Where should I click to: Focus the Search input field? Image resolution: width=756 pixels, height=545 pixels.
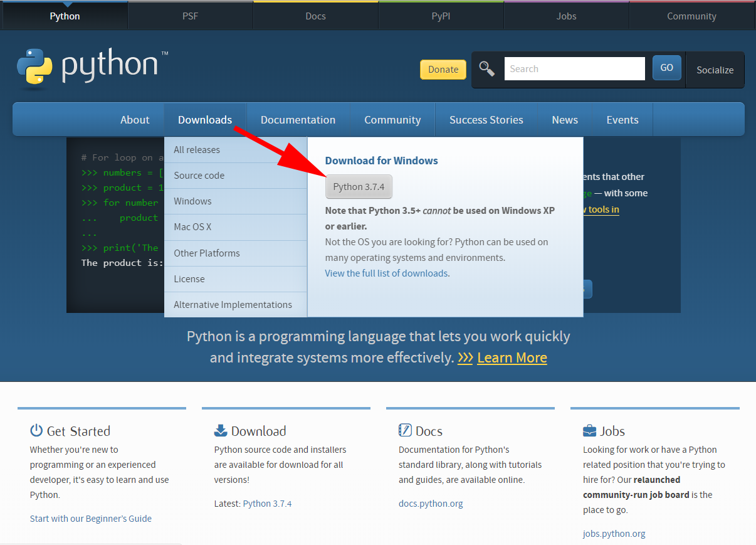tap(575, 69)
